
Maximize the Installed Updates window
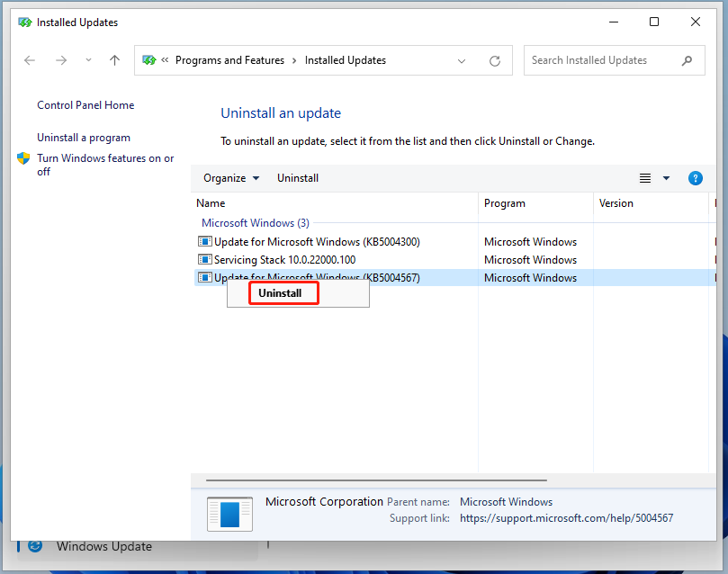pyautogui.click(x=653, y=22)
